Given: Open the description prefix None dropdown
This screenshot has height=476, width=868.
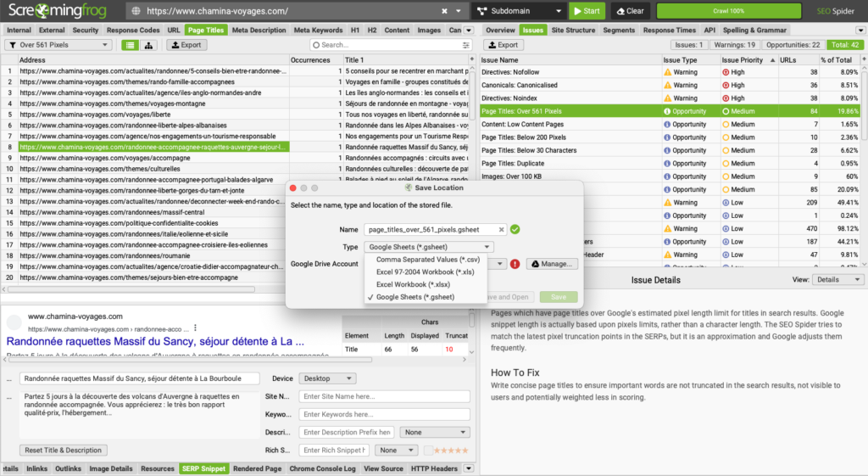Looking at the screenshot, I should (435, 432).
